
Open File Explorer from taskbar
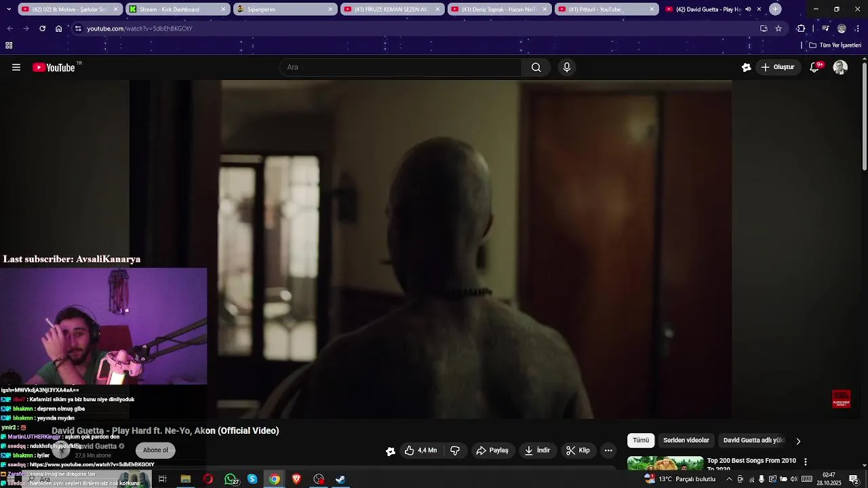185,479
